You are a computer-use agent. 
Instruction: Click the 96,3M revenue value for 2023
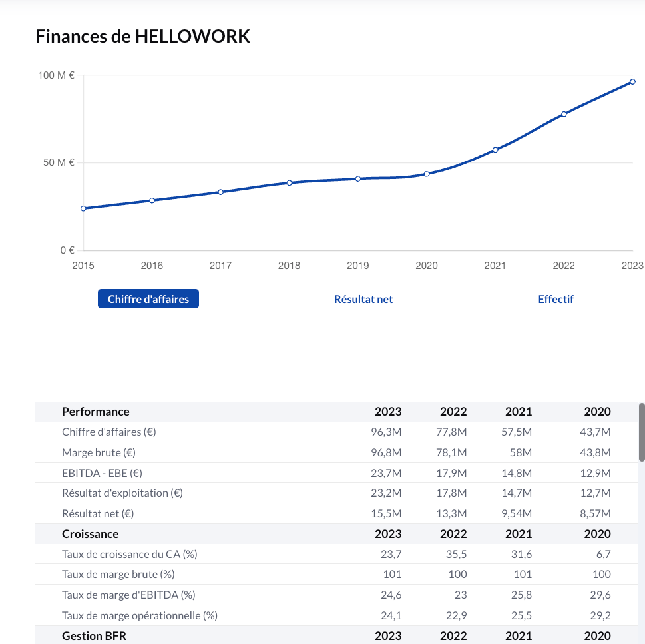(x=386, y=432)
